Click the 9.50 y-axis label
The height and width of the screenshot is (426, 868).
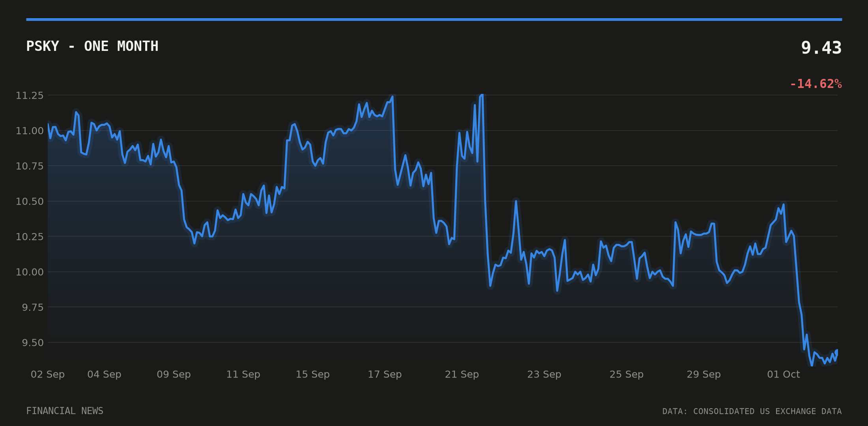click(x=33, y=343)
